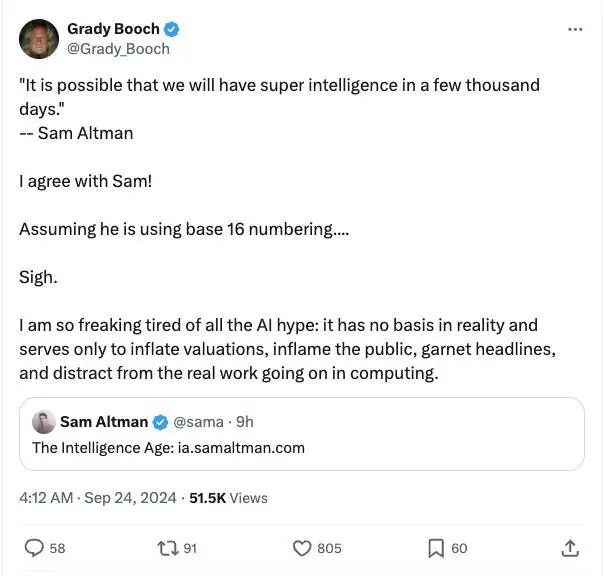Click the 58 replies count

tap(57, 548)
